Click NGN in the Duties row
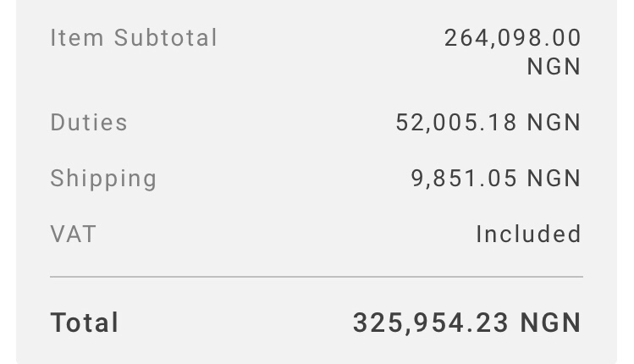 click(x=554, y=123)
